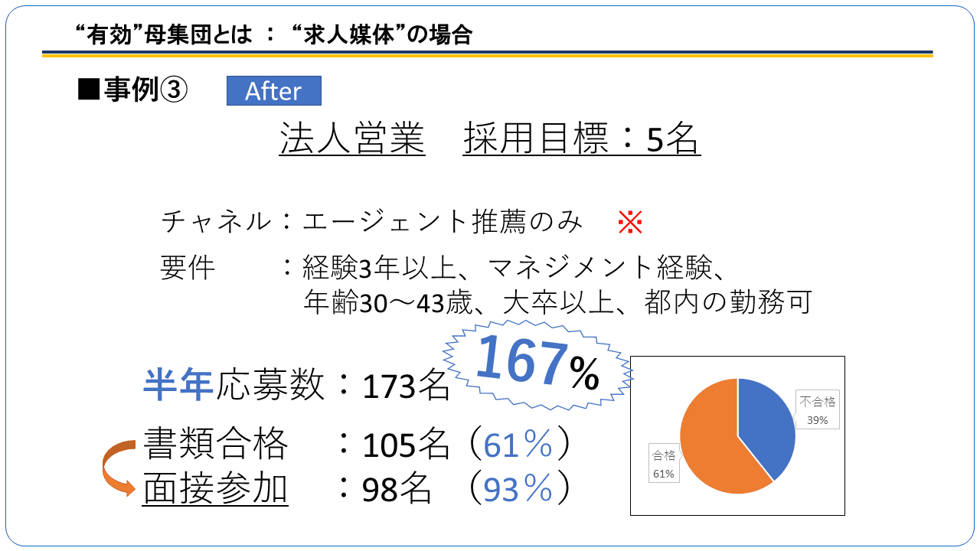Click the 合格 61% data label

(663, 464)
